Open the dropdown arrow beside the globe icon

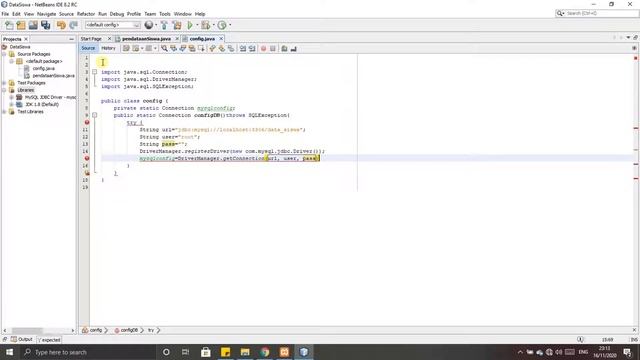point(156,25)
